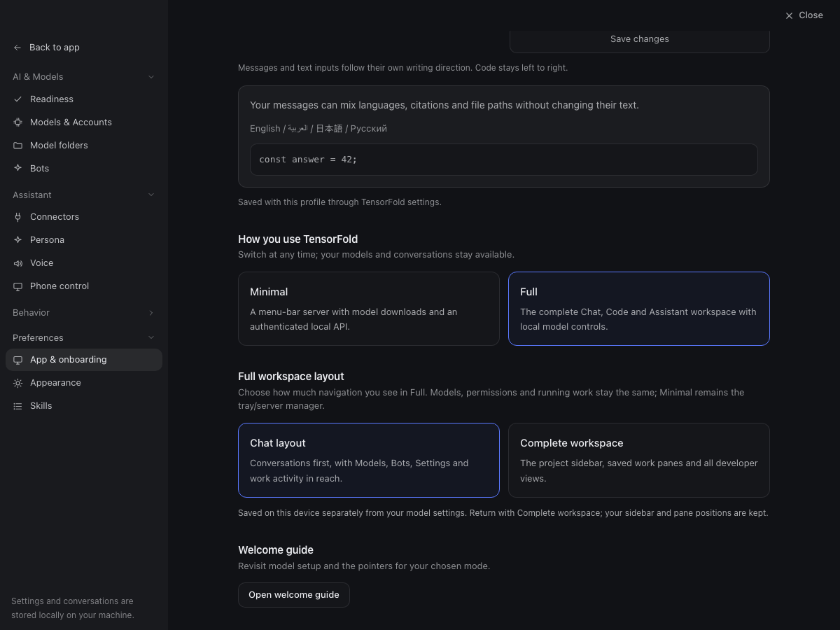Open welcome guide
The image size is (840, 630).
pos(294,595)
